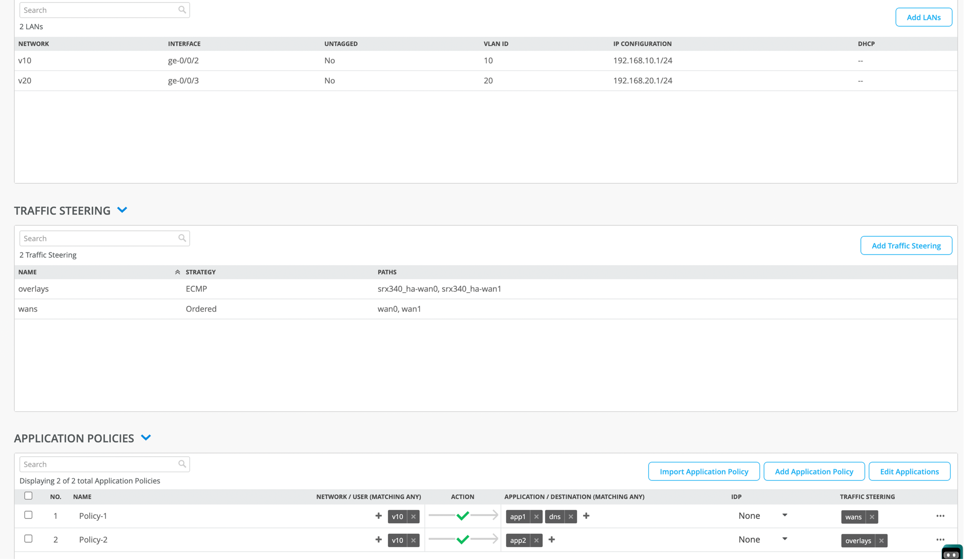Open the overlays traffic steering row

pos(34,289)
